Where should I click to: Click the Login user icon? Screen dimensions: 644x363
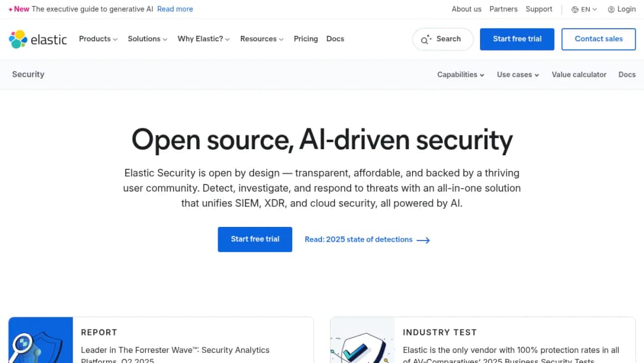(611, 10)
